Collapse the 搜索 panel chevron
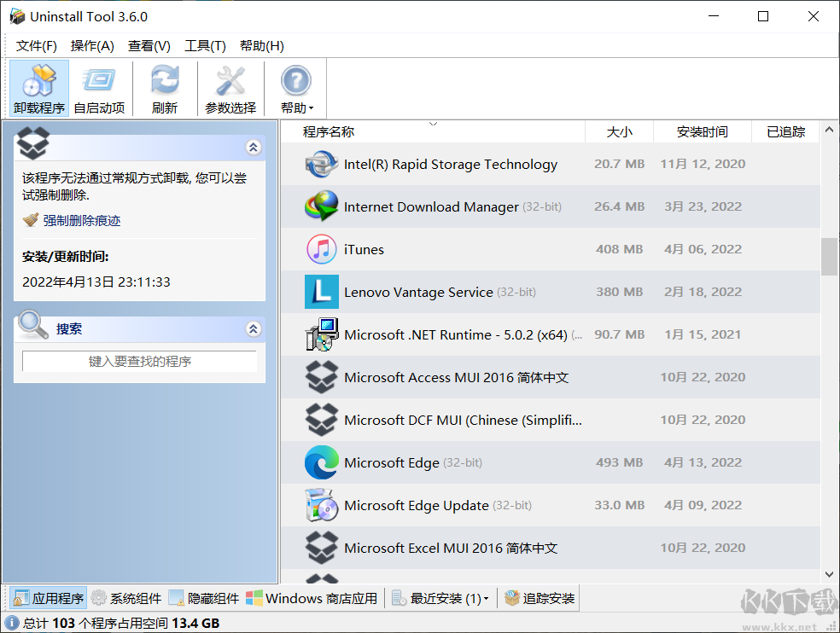840x633 pixels. tap(254, 328)
